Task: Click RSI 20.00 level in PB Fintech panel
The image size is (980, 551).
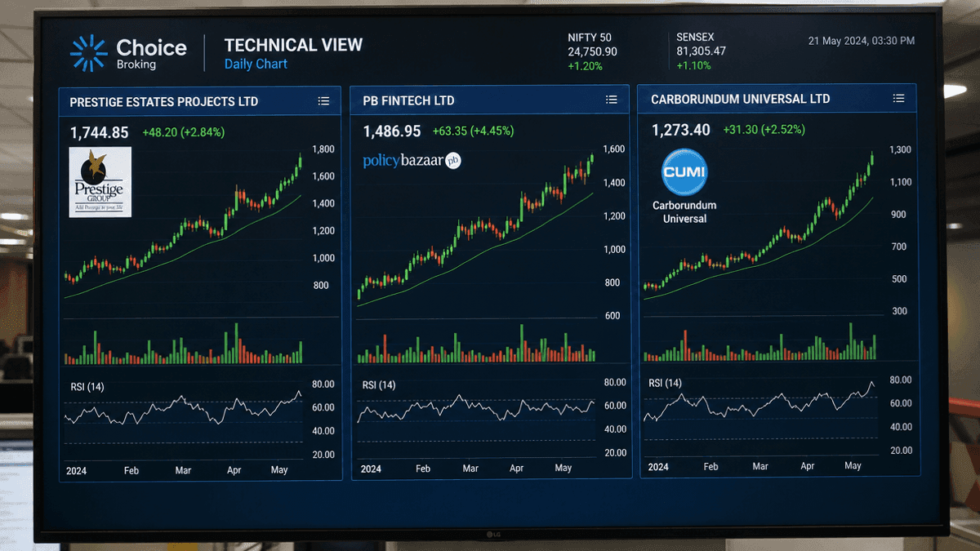Action: (615, 453)
